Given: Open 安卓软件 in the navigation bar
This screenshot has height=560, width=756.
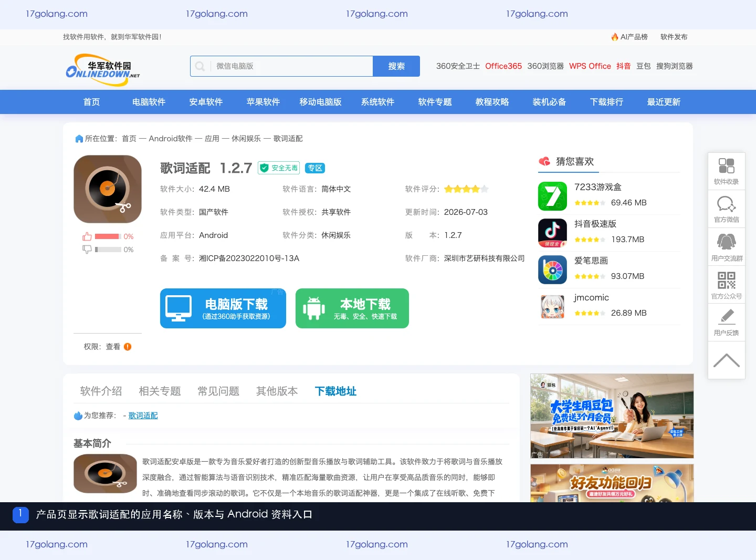Looking at the screenshot, I should click(206, 102).
